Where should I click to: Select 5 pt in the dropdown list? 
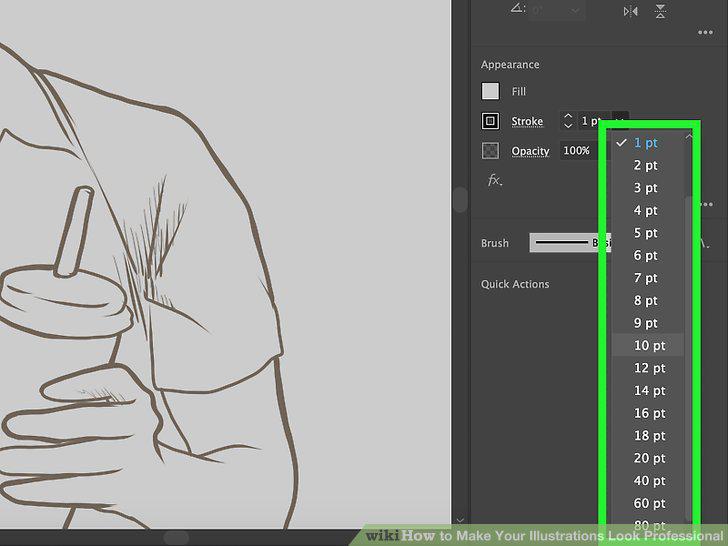[x=648, y=233]
